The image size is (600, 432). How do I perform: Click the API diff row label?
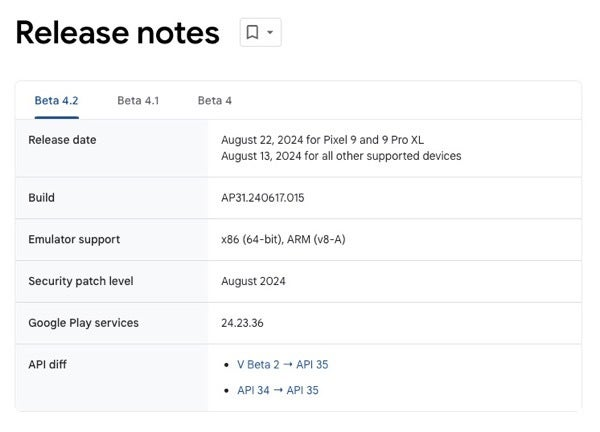pos(48,365)
